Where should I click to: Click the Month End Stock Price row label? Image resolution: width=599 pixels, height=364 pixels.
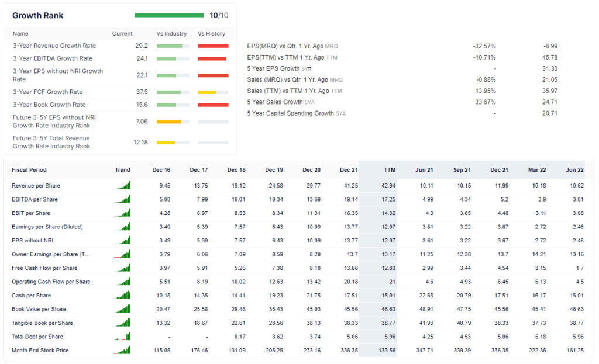click(x=40, y=350)
